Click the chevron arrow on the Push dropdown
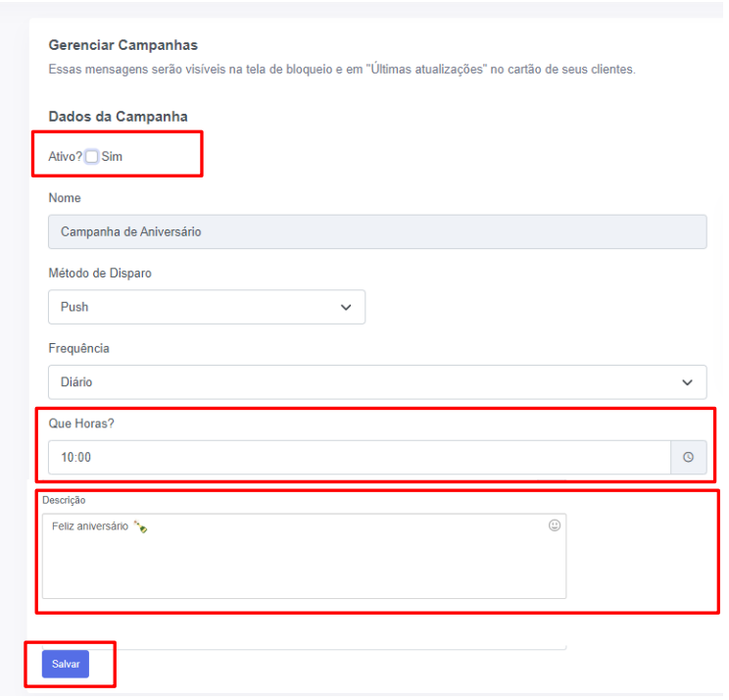 (x=345, y=307)
